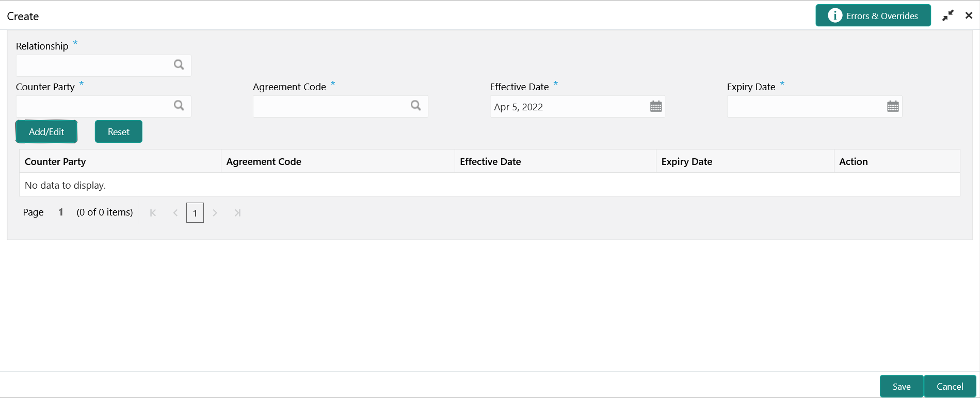Go to the first page arrow
980x398 pixels.
[x=153, y=213]
